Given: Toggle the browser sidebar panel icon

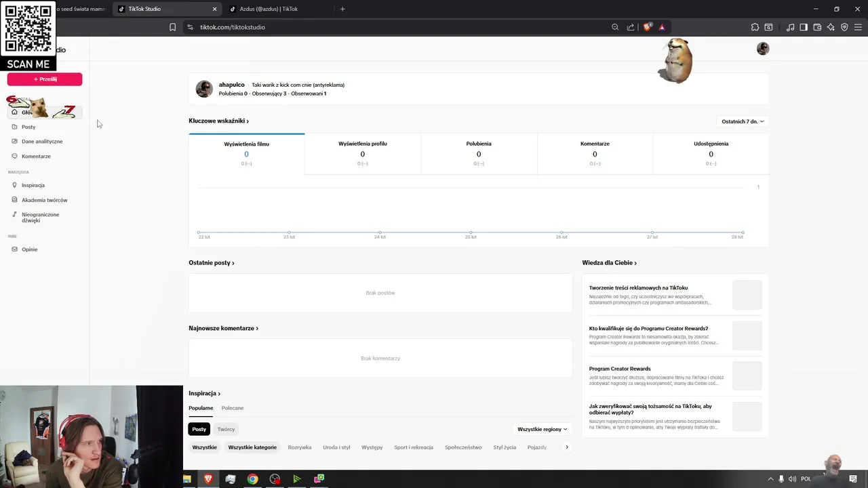Looking at the screenshot, I should click(x=804, y=27).
